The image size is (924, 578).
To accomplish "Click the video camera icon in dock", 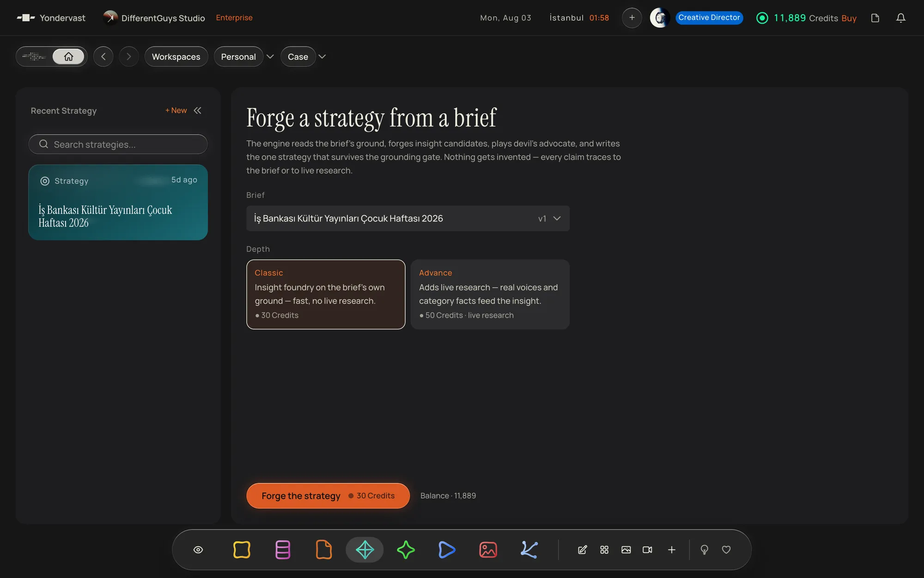I will pos(647,550).
